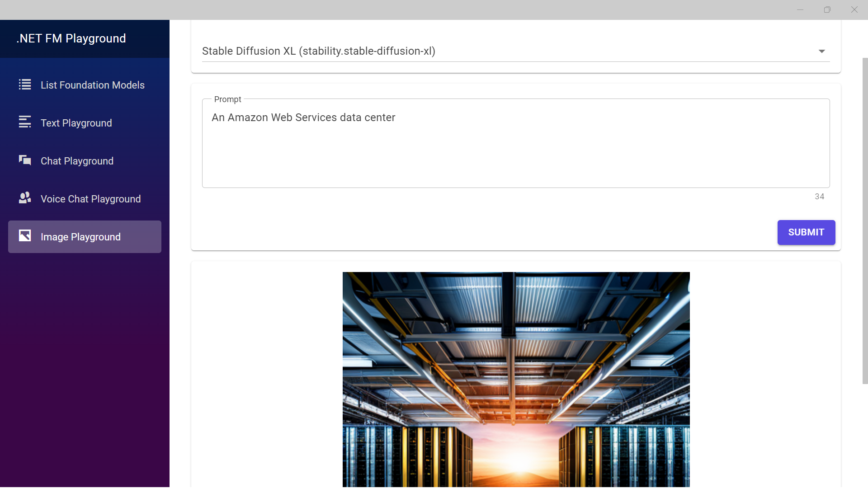The height and width of the screenshot is (488, 868).
Task: Click the maximize window control
Action: click(827, 9)
